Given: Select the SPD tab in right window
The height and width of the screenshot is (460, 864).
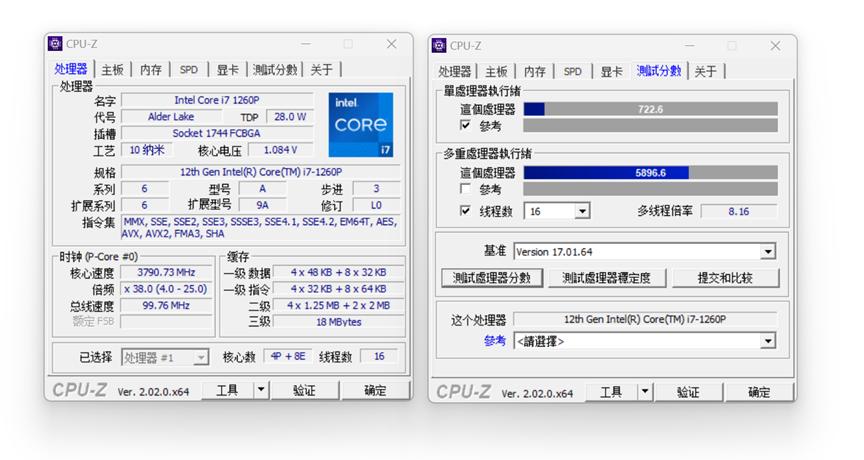Looking at the screenshot, I should point(573,71).
